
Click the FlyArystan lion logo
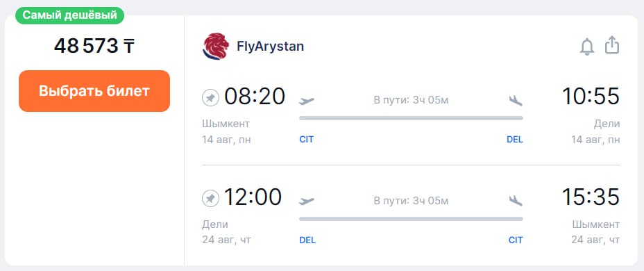[216, 46]
